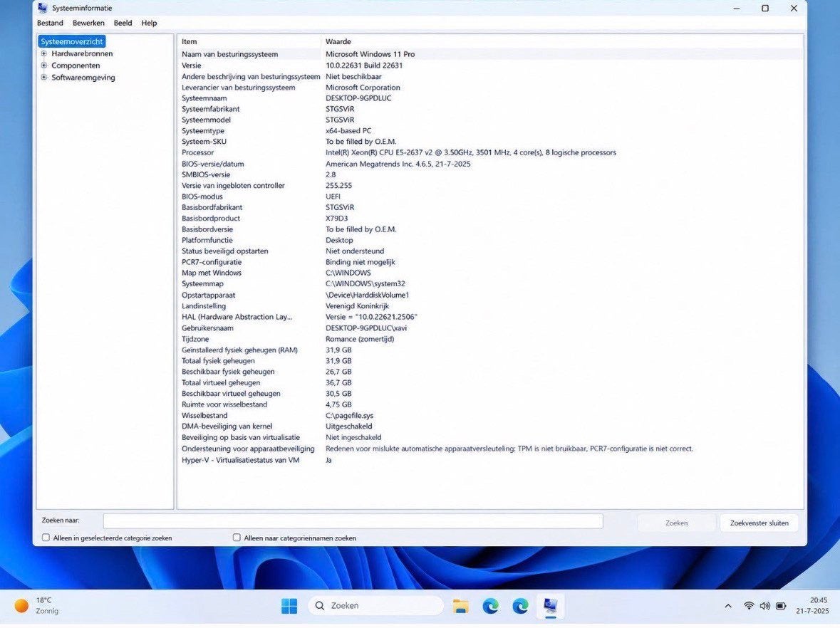Select the Componenten label
Image resolution: width=840 pixels, height=628 pixels.
[76, 66]
